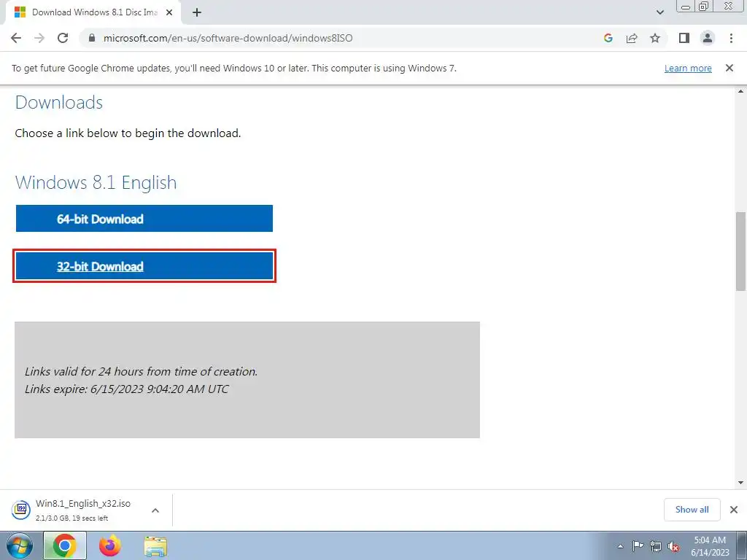Click the Links valid for 24 hours text
Viewport: 747px width, 560px height.
[x=141, y=371]
